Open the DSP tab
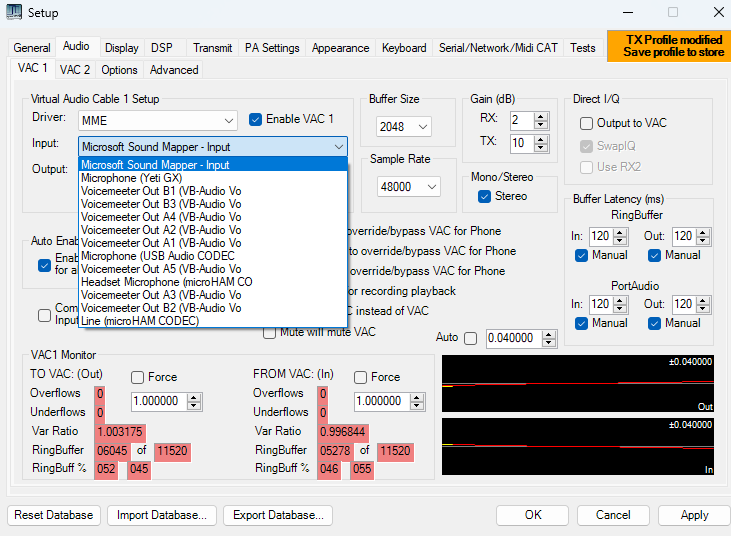The width and height of the screenshot is (731, 536). pyautogui.click(x=162, y=48)
